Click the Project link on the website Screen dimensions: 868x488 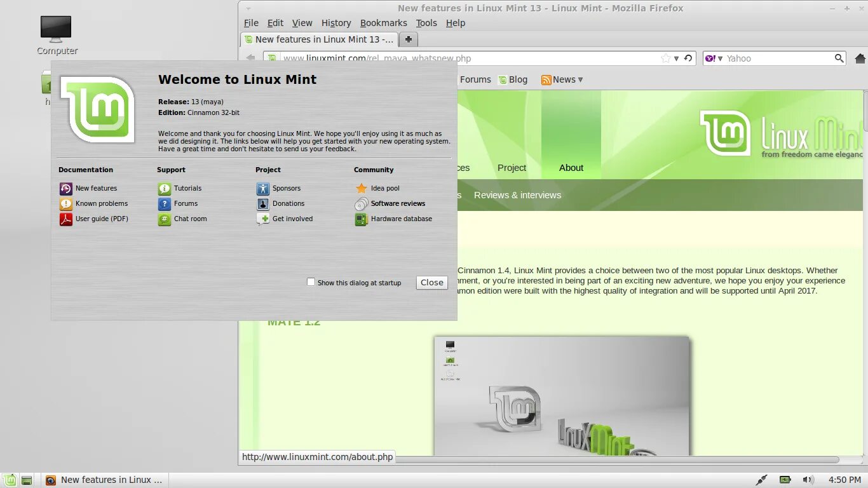[x=512, y=168]
